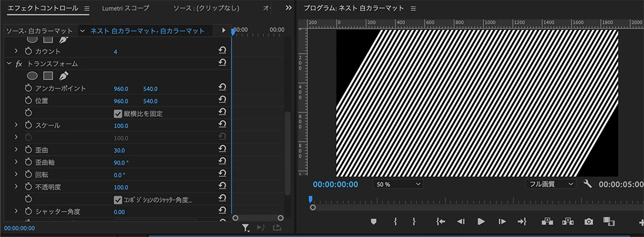Create ellipse mask under トランスフォーム effect
The image size is (644, 237).
tap(32, 76)
